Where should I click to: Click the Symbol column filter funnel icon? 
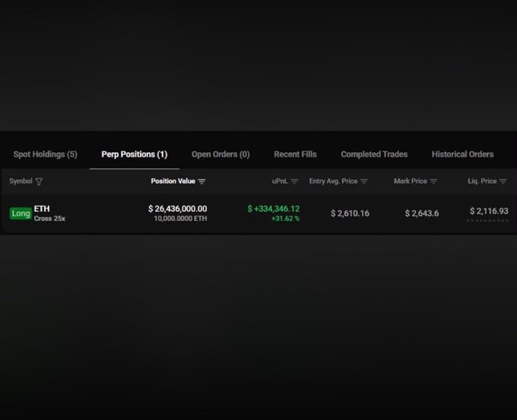click(x=39, y=182)
